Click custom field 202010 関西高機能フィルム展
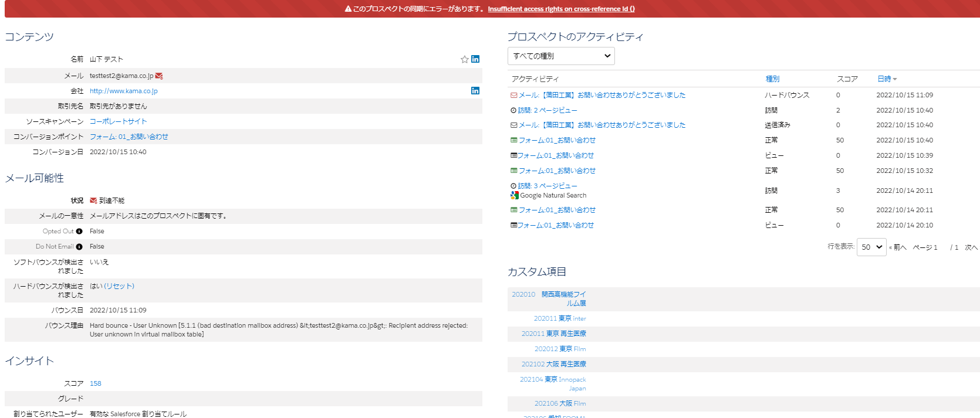 click(x=549, y=299)
